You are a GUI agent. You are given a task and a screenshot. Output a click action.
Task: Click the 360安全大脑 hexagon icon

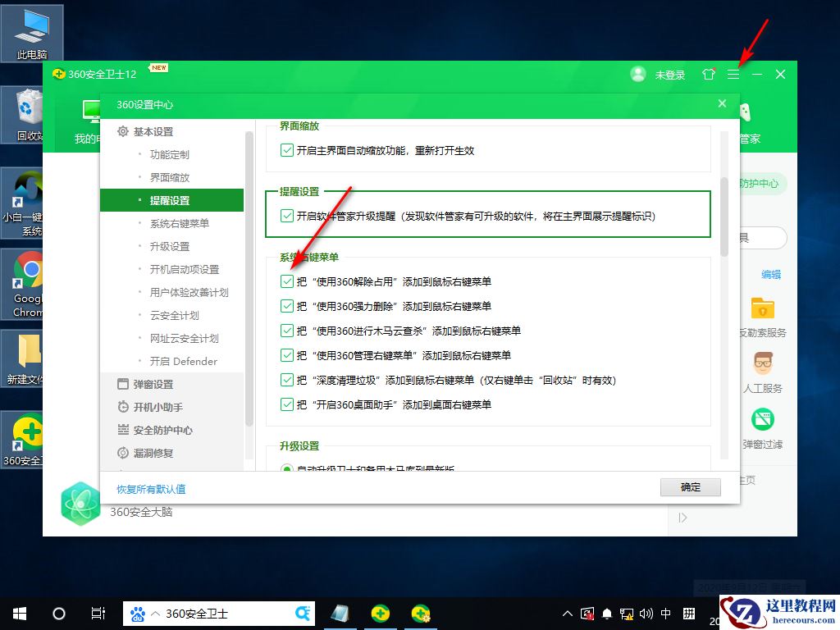[x=80, y=504]
